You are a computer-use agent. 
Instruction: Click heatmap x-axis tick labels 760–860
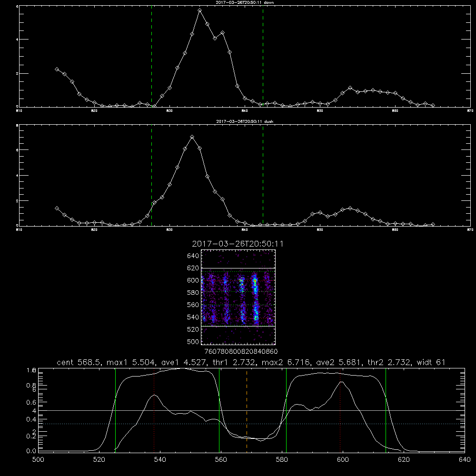[241, 351]
